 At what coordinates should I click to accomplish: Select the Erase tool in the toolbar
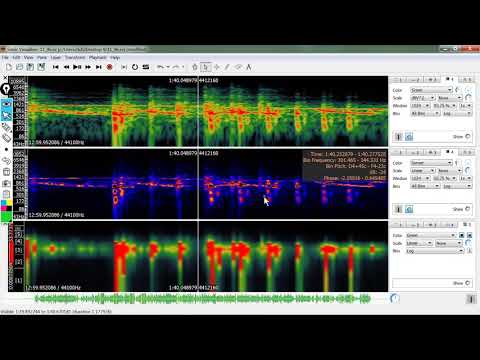pos(238,67)
